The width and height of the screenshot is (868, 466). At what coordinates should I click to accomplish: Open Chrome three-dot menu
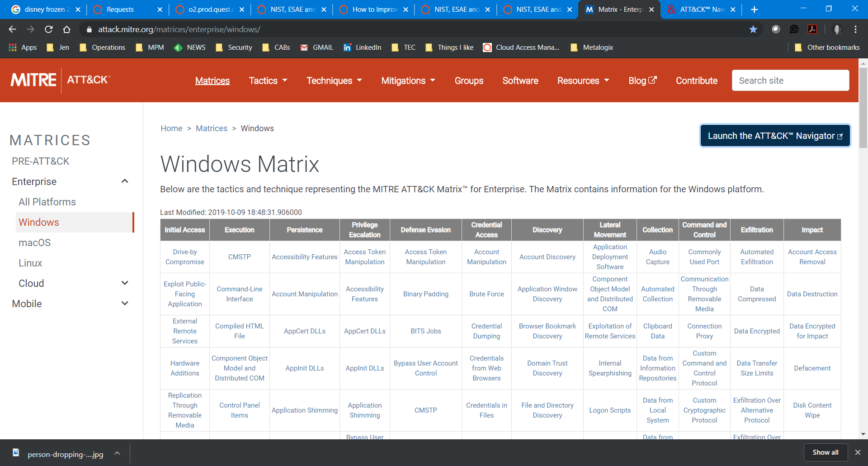click(x=855, y=29)
